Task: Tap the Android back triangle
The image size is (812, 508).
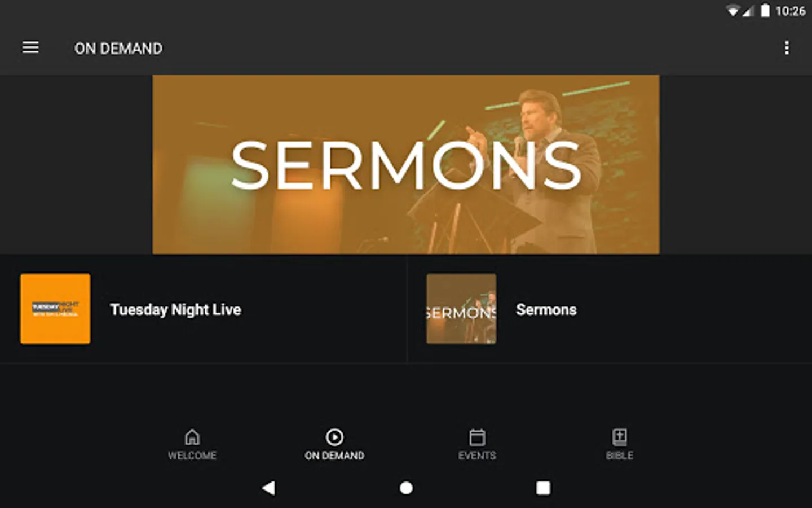Action: pos(268,488)
